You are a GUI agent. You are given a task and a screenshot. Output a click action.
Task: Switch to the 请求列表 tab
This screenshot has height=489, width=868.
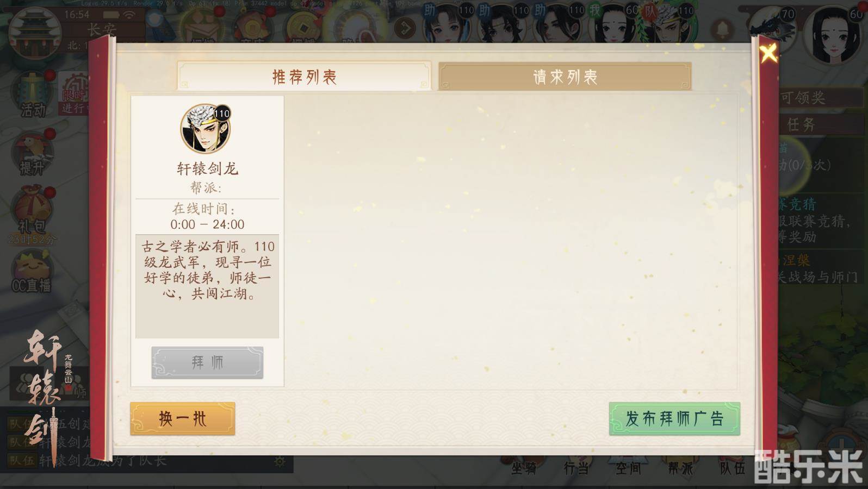565,76
